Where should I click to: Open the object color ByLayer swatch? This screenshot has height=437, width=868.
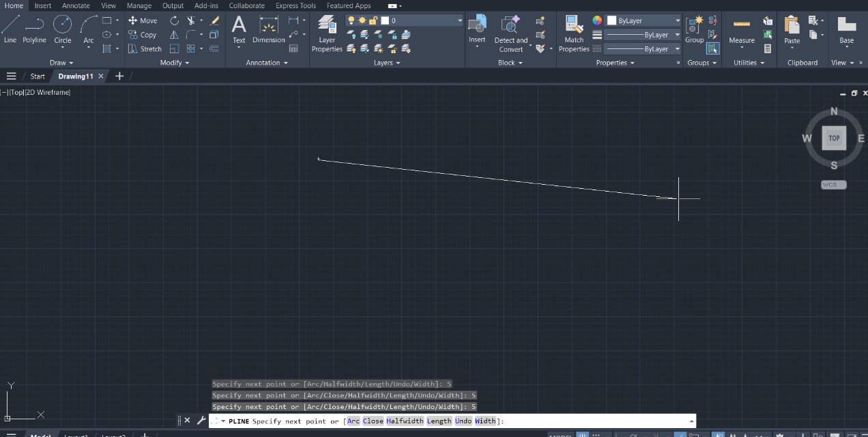pos(643,20)
